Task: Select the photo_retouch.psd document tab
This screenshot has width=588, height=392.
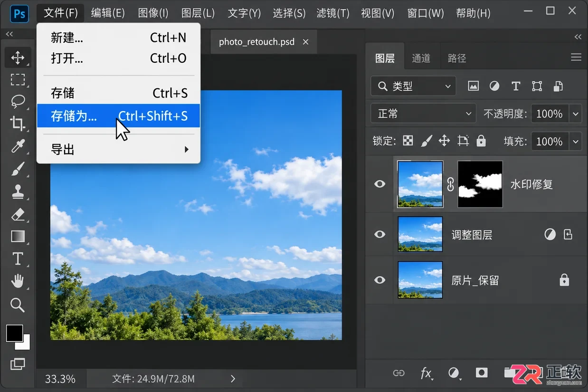Action: coord(256,42)
